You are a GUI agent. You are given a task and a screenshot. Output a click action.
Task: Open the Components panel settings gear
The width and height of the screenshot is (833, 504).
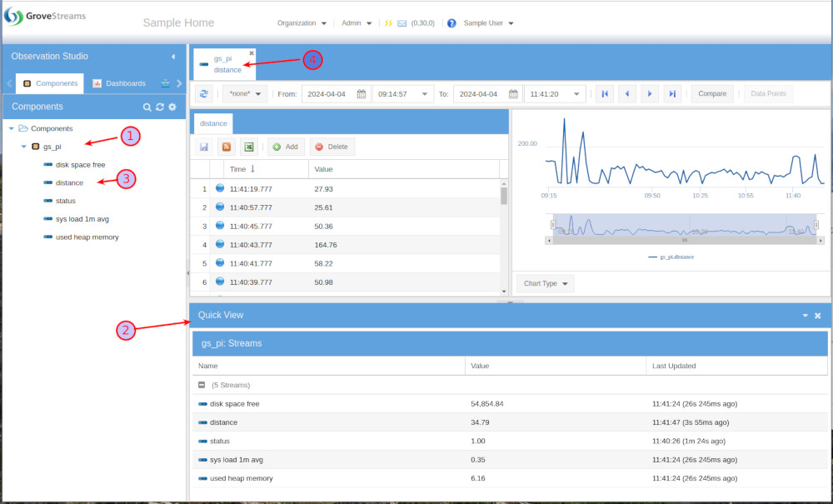(172, 107)
